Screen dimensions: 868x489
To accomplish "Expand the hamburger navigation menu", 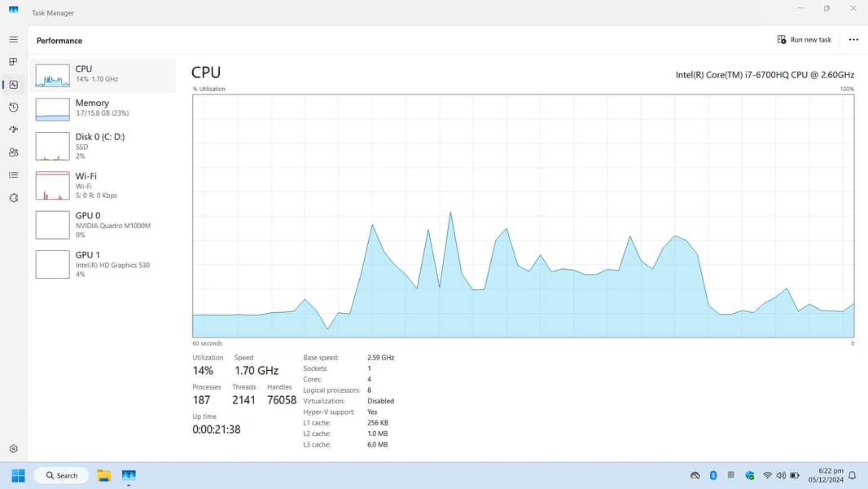I will [13, 39].
